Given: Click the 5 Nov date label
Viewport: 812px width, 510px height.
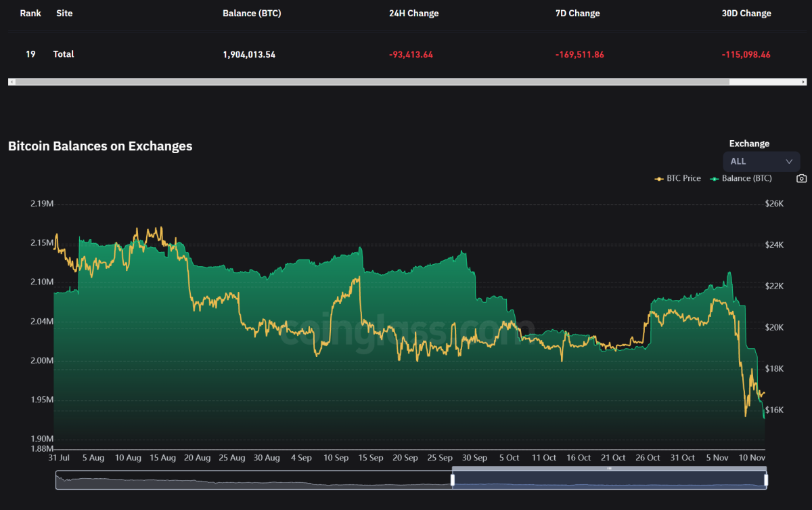Looking at the screenshot, I should pos(718,458).
